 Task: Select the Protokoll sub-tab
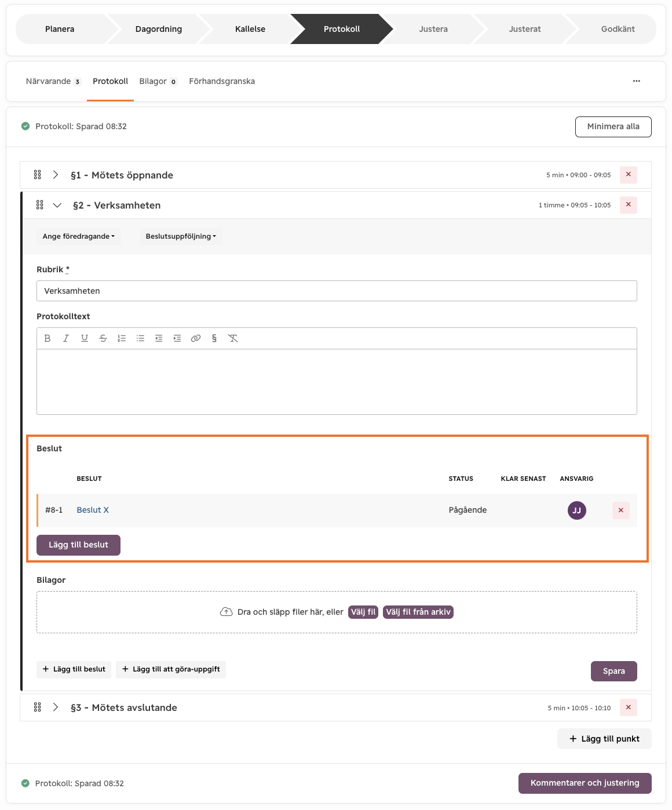click(110, 81)
